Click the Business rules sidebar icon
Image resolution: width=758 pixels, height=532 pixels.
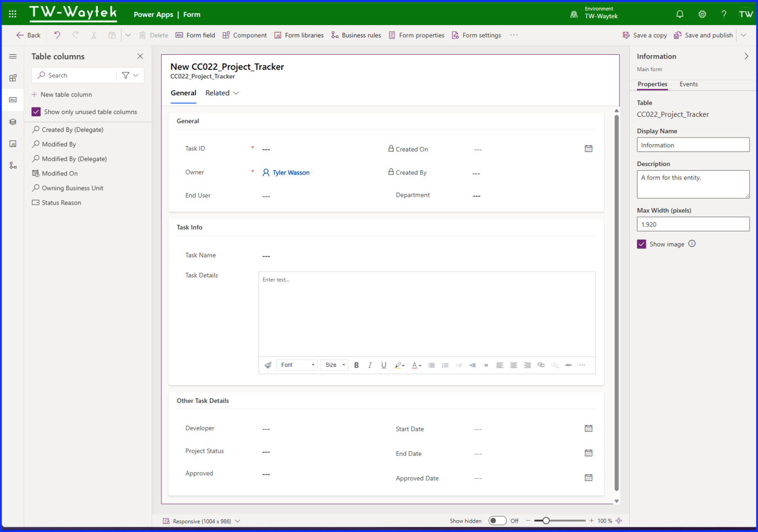click(x=13, y=165)
